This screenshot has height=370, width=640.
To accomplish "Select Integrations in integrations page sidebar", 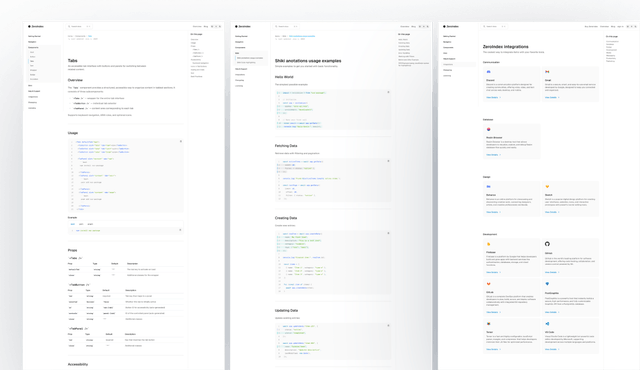I will click(x=459, y=64).
